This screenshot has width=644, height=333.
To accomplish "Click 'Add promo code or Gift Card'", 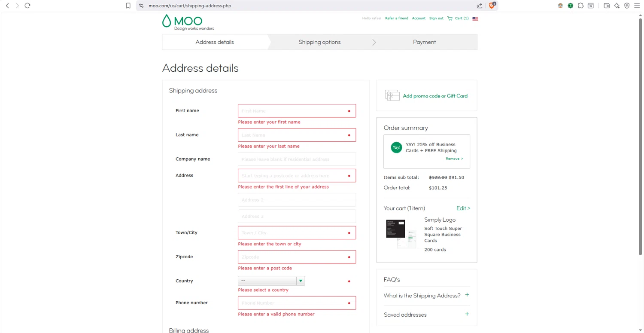I will (435, 96).
